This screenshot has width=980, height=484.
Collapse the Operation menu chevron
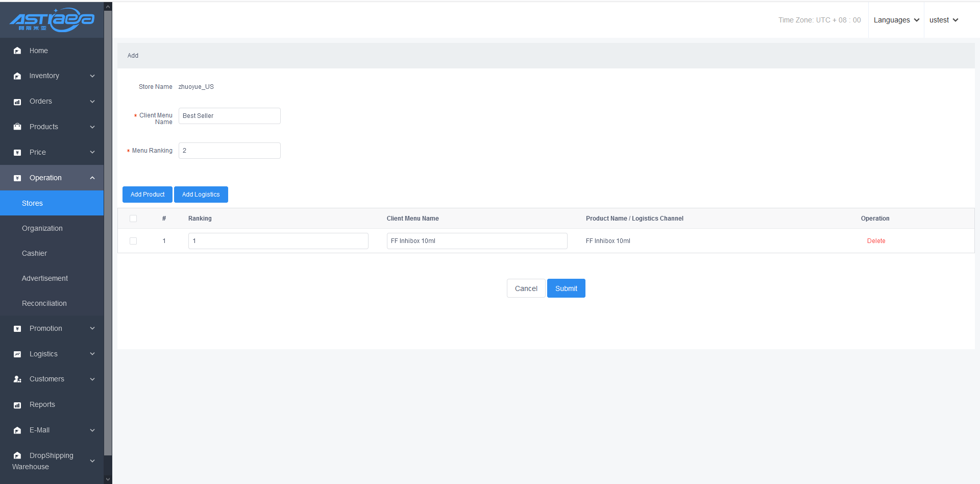tap(92, 178)
